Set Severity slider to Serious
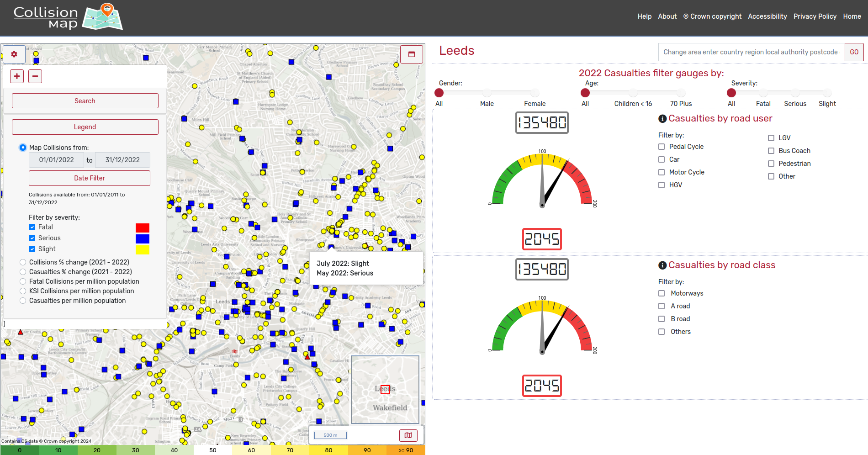The height and width of the screenshot is (455, 868). pyautogui.click(x=795, y=93)
